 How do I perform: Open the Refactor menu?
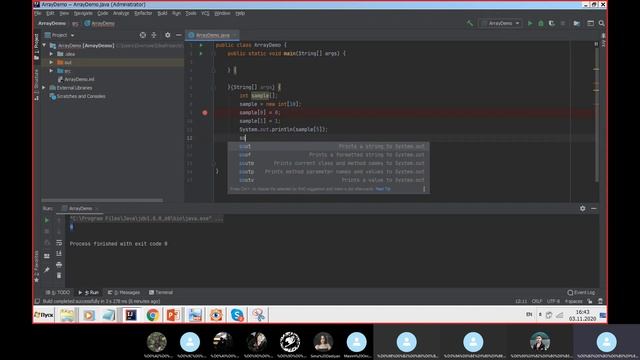click(x=143, y=13)
